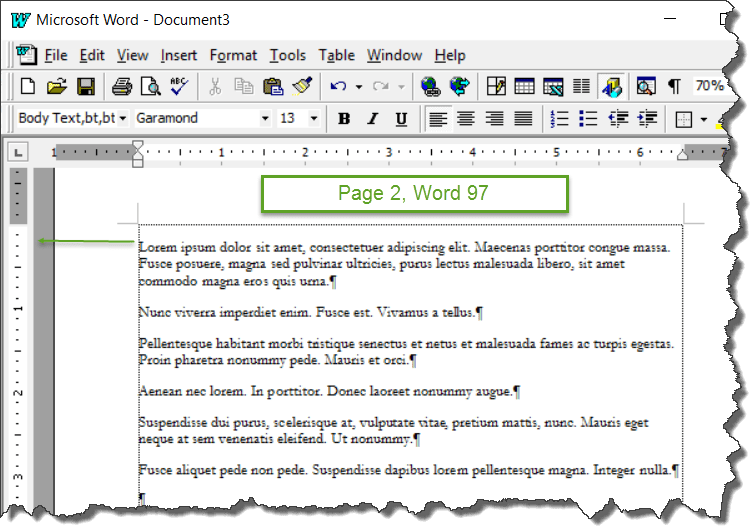Open the Tools menu
Image resolution: width=751 pixels, height=528 pixels.
tap(287, 56)
